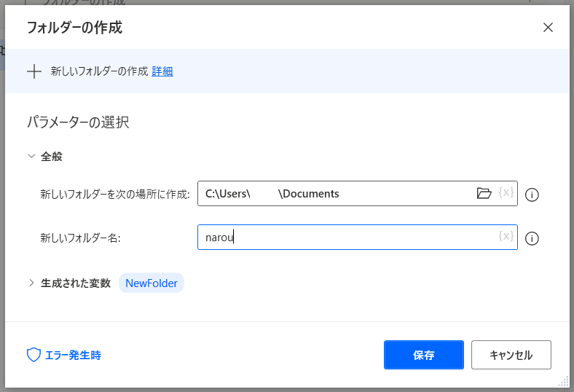Insert variable icon in folder location field
Viewport: 574px width, 392px height.
coord(506,192)
